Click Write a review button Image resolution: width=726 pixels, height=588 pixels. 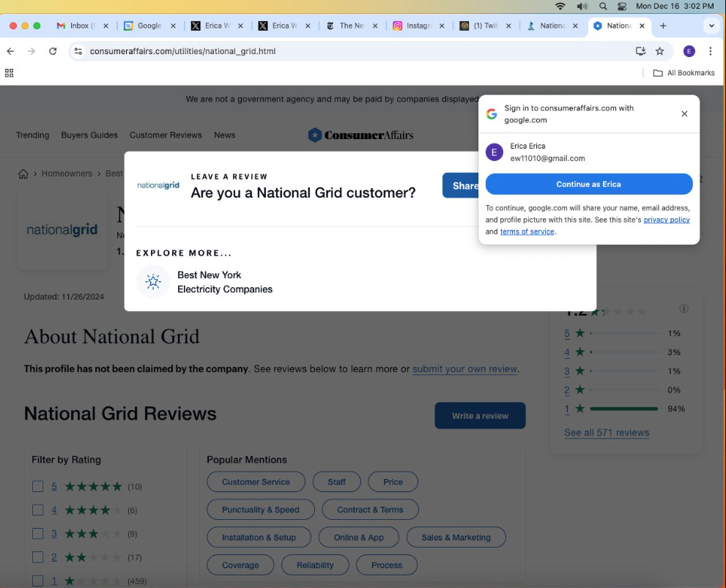480,415
